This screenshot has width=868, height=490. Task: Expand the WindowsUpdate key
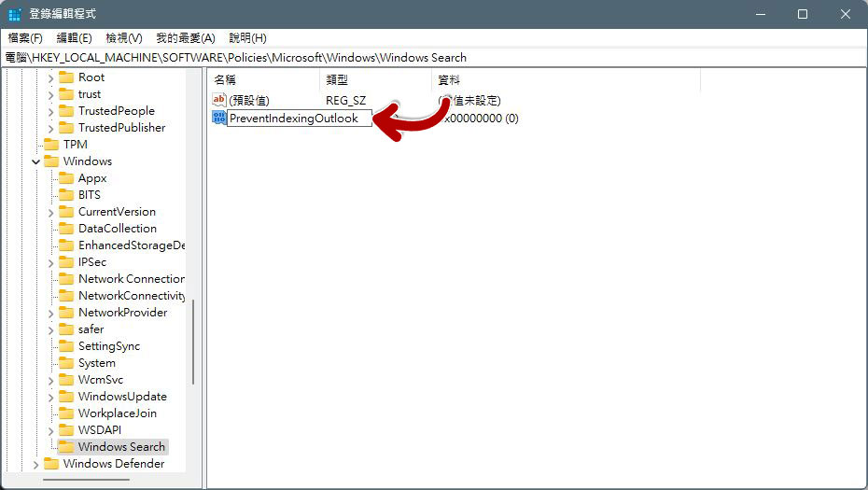(50, 398)
